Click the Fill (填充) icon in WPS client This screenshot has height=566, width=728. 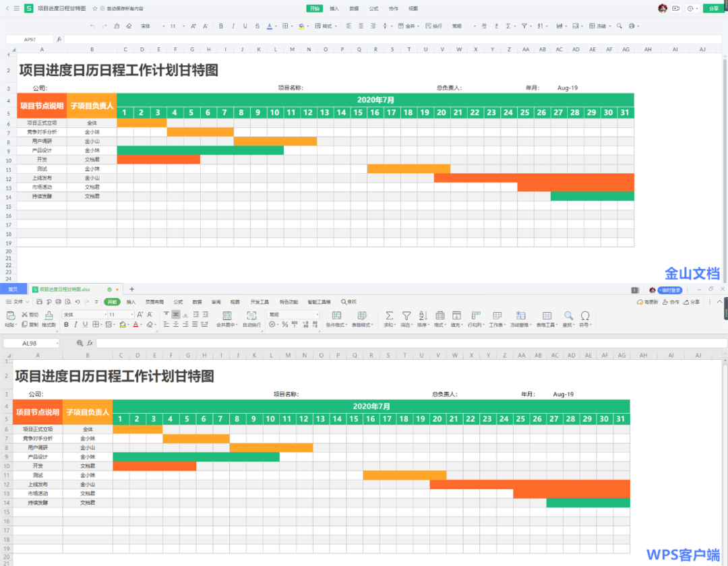point(456,316)
